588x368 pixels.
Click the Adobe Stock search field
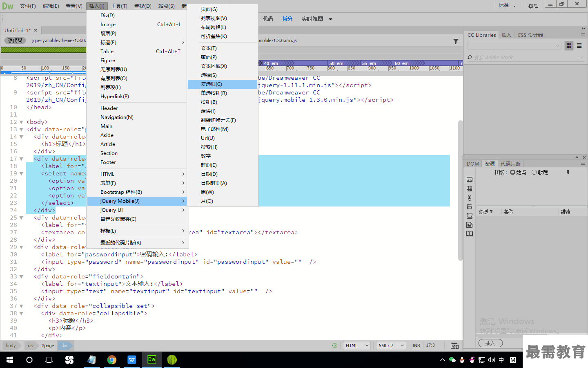pyautogui.click(x=525, y=58)
